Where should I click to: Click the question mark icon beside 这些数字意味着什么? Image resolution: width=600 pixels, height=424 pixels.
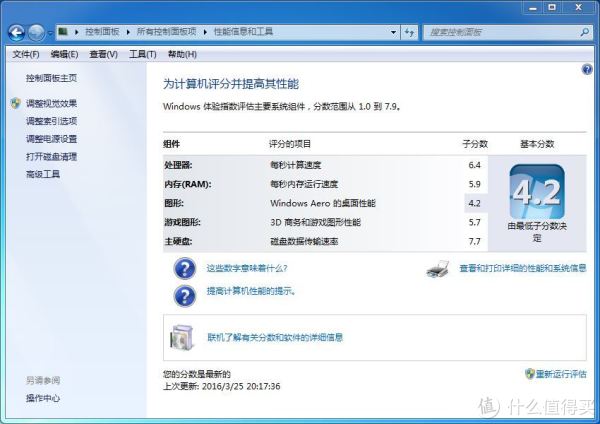tap(185, 268)
